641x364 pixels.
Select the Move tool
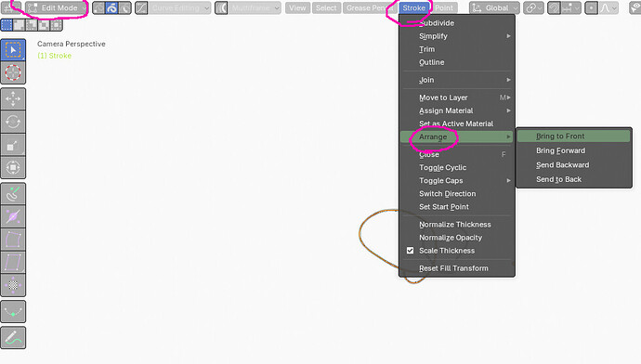(x=13, y=98)
